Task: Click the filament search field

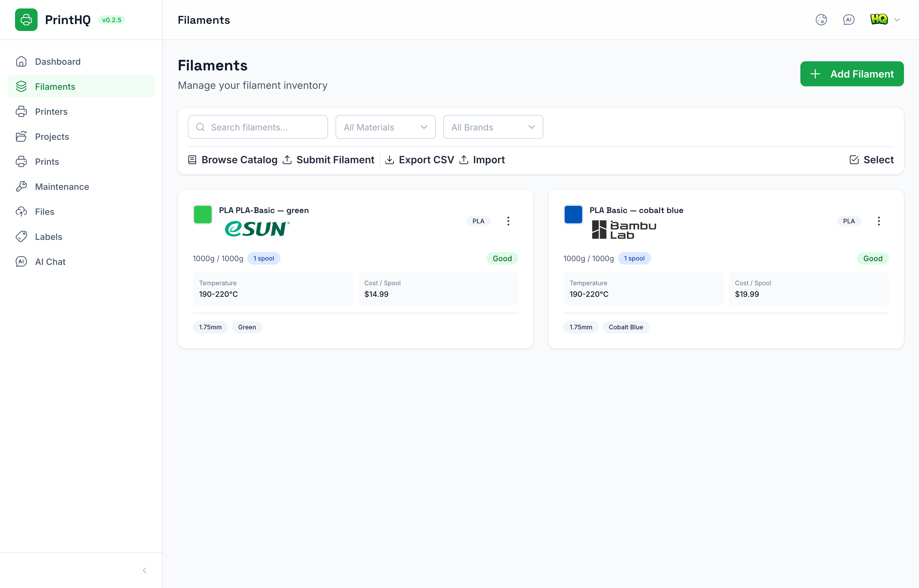Action: (x=258, y=127)
